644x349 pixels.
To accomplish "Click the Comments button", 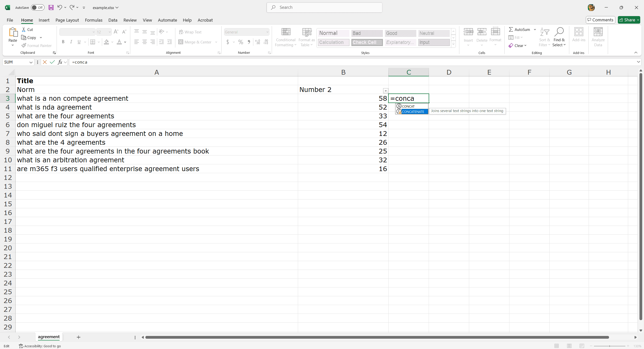I will (600, 20).
